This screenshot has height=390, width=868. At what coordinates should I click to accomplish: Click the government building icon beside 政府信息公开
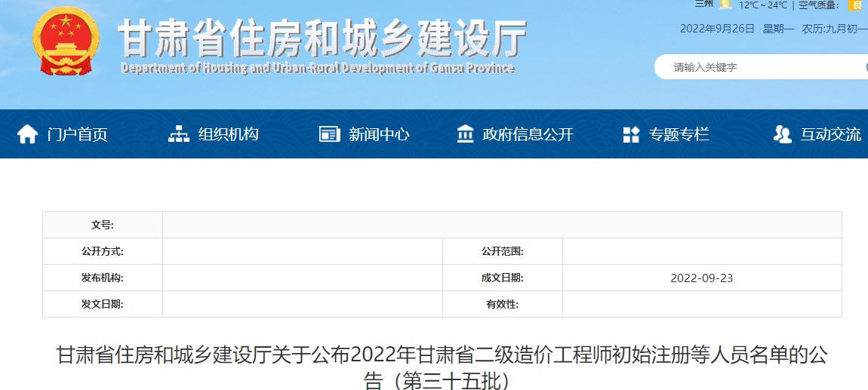coord(466,134)
